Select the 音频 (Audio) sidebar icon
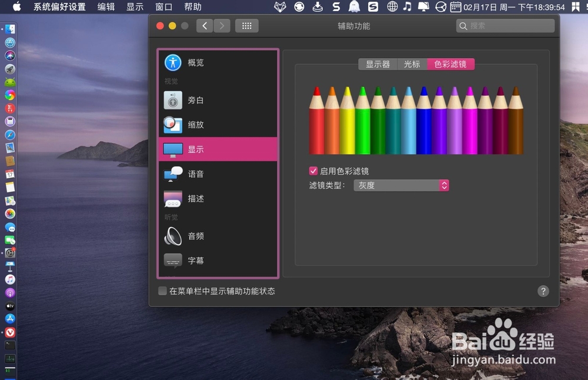588x380 pixels. click(196, 236)
